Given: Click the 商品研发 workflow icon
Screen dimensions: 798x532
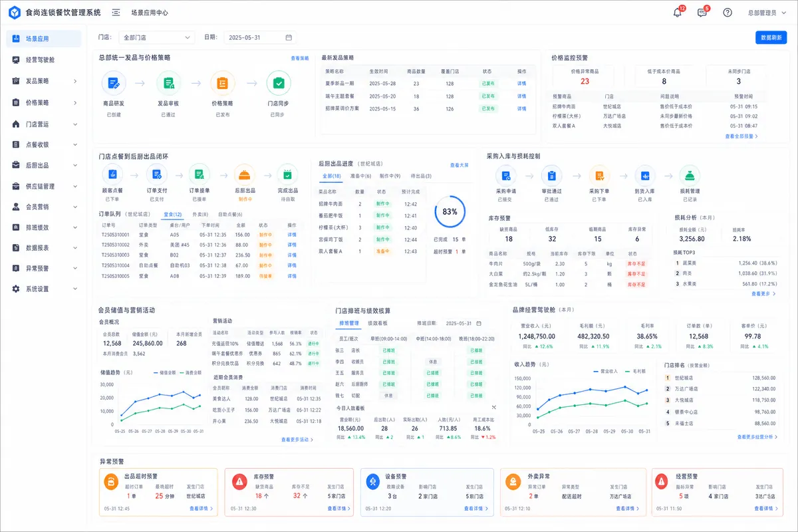Looking at the screenshot, I should pyautogui.click(x=114, y=84).
